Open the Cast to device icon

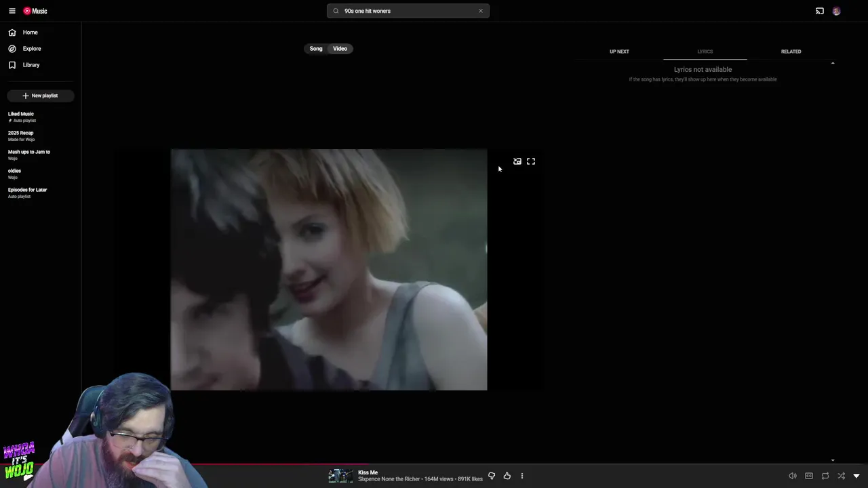click(x=820, y=11)
